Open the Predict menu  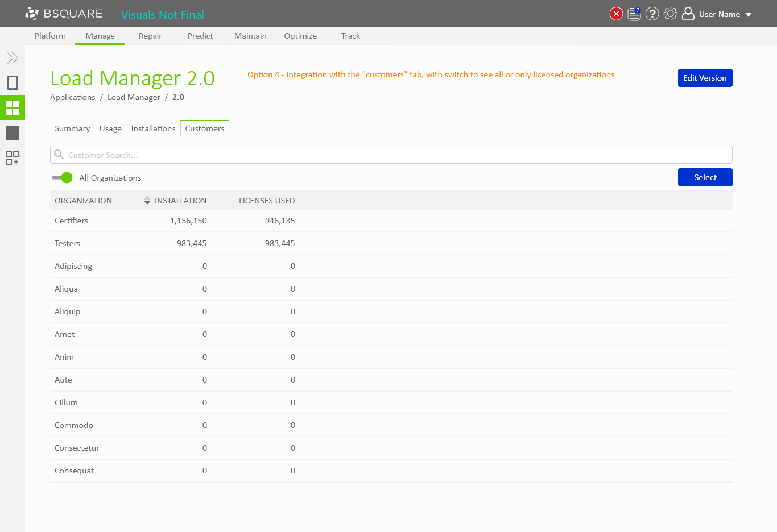coord(200,36)
